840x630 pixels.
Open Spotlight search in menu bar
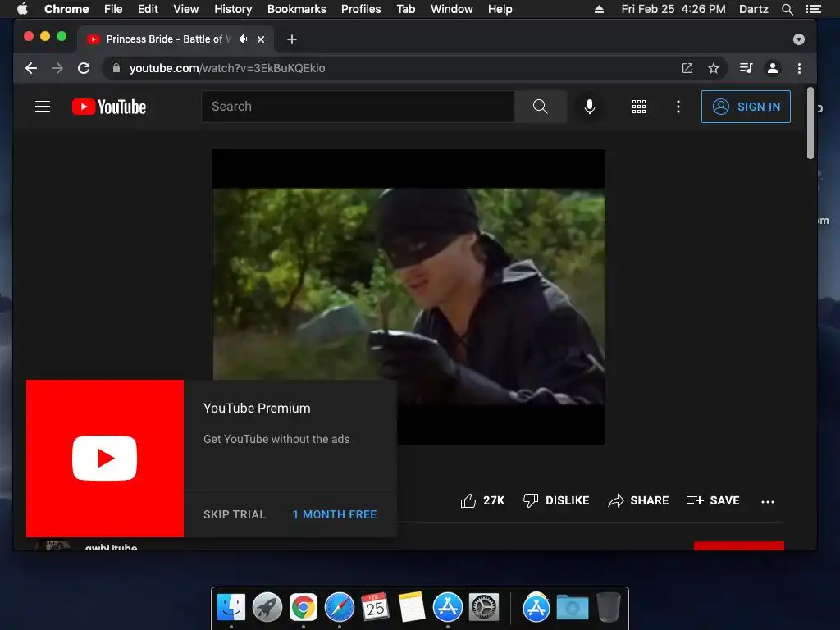click(787, 9)
